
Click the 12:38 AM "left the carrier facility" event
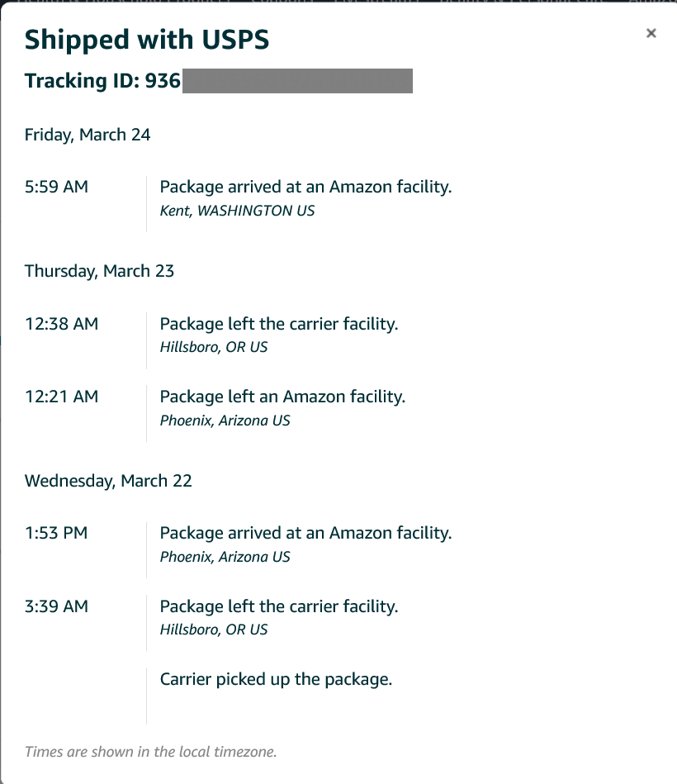click(x=279, y=324)
